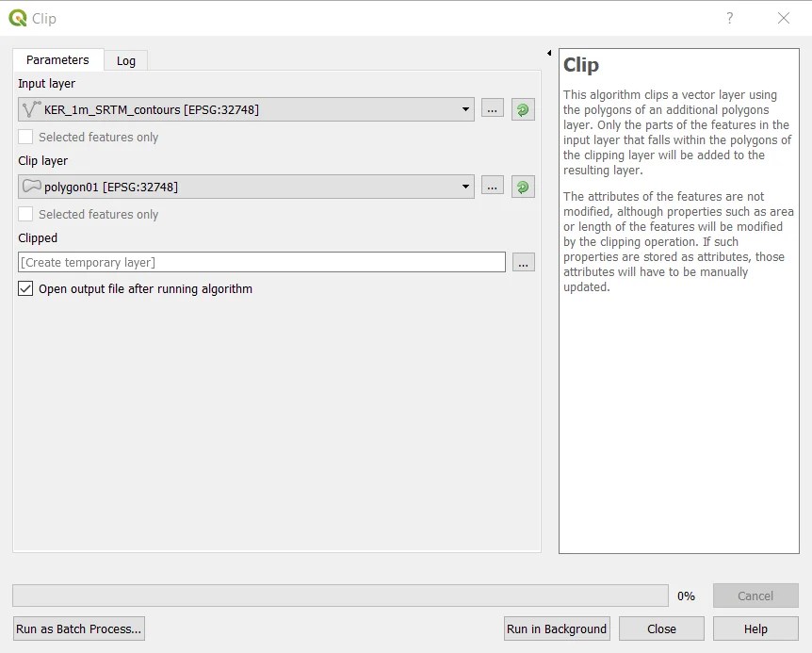The image size is (812, 653).
Task: Click the Close button
Action: coord(661,629)
